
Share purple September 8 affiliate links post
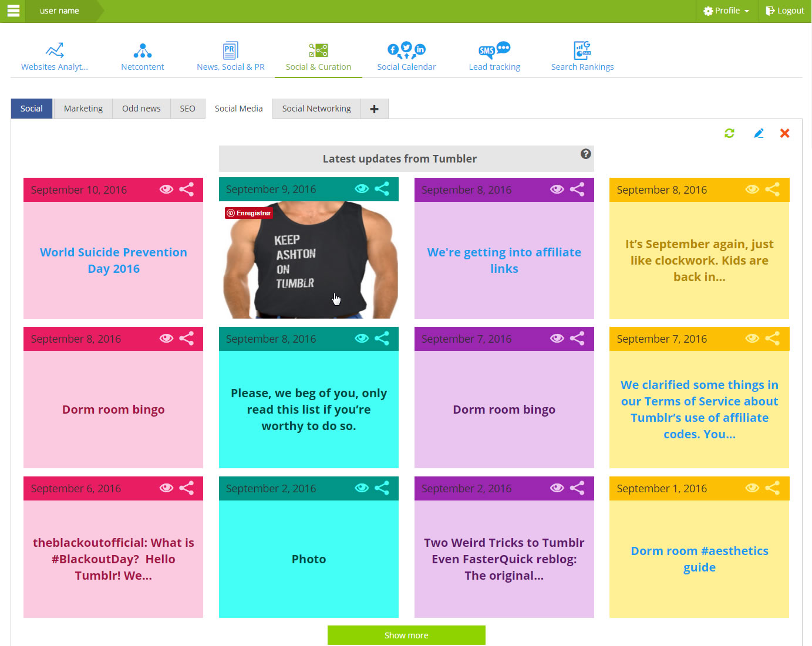click(x=577, y=190)
